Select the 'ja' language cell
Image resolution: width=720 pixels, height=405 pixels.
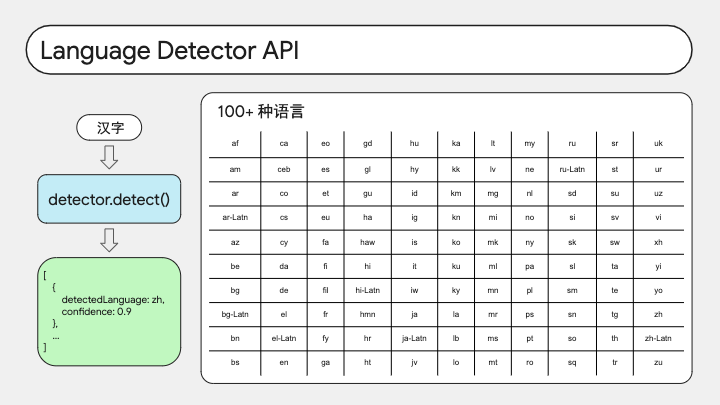[414, 314]
